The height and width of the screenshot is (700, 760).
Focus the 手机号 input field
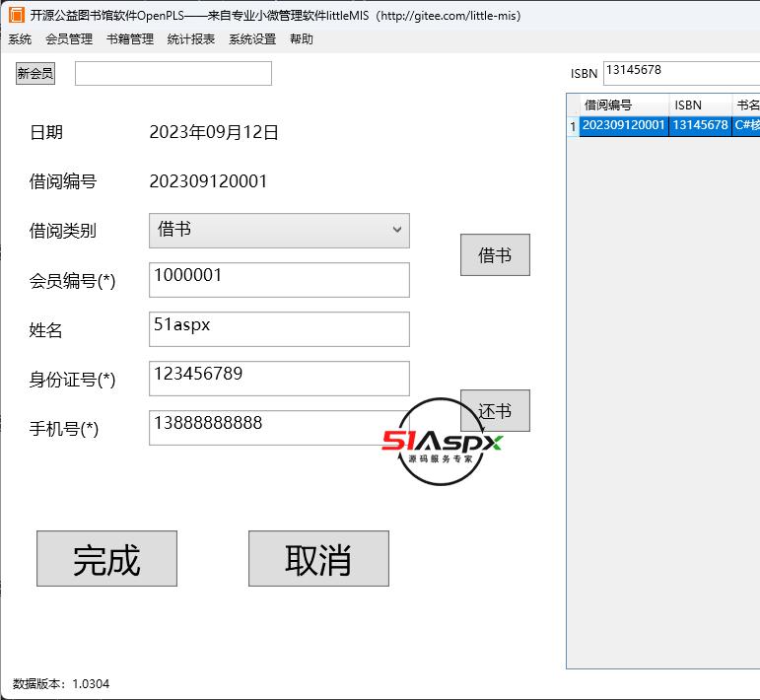coord(279,428)
